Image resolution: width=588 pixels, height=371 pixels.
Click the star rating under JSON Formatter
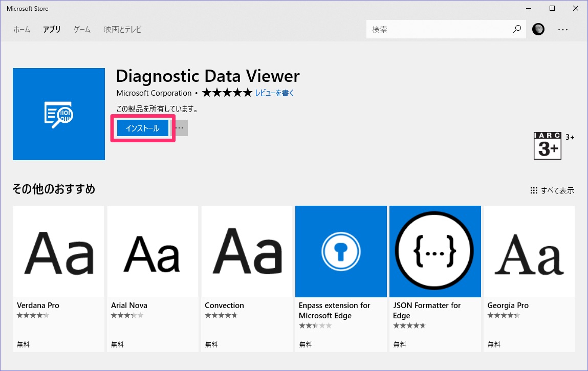pyautogui.click(x=409, y=325)
